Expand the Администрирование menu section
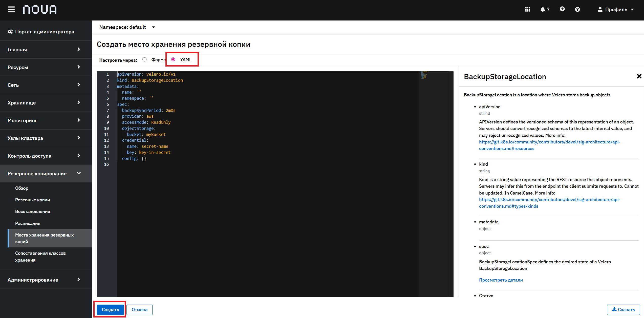The width and height of the screenshot is (644, 318). tap(46, 280)
